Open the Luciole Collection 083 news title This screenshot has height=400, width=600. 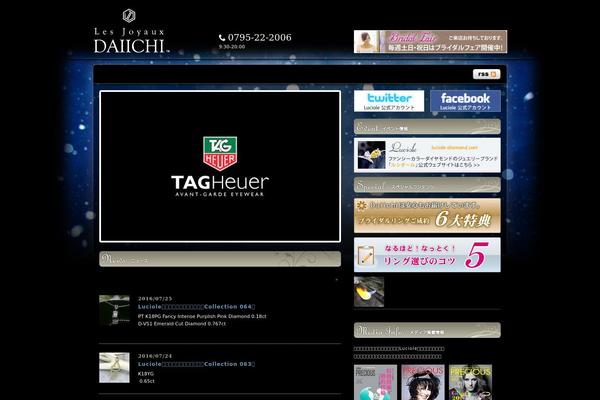(x=196, y=364)
